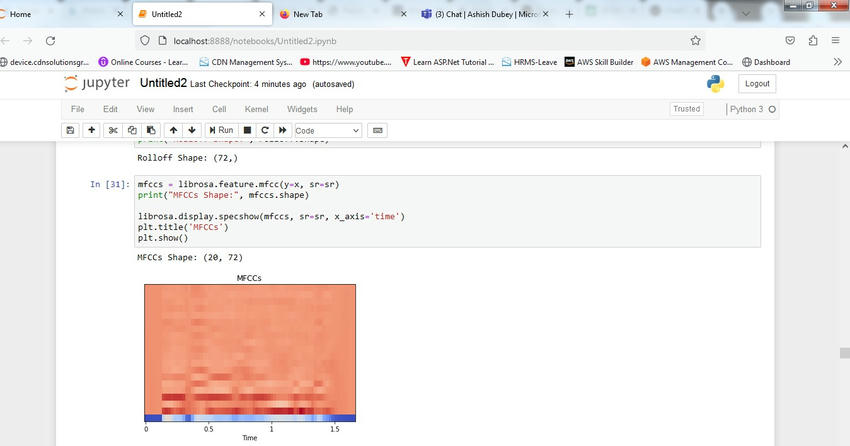Bookmark this page with star icon
The height and width of the screenshot is (446, 850).
click(696, 41)
